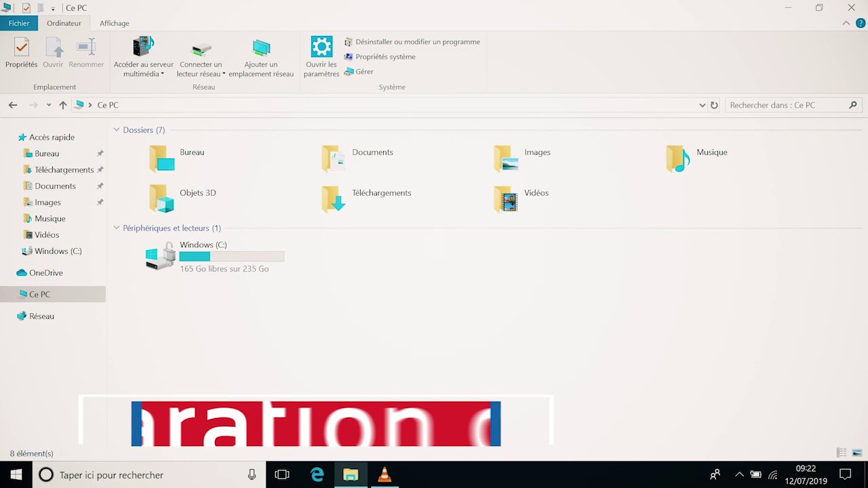Click the taskbar microphone icon
This screenshot has height=488, width=868.
tap(252, 475)
